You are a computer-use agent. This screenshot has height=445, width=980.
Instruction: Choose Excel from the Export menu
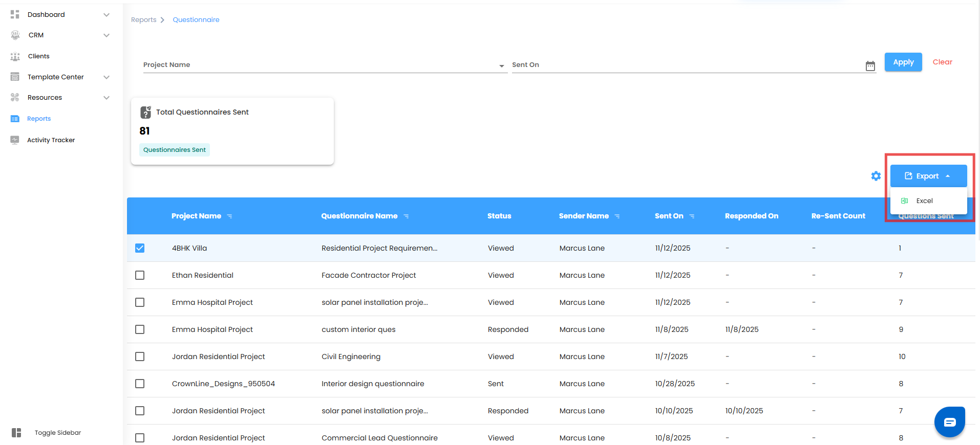(928, 201)
